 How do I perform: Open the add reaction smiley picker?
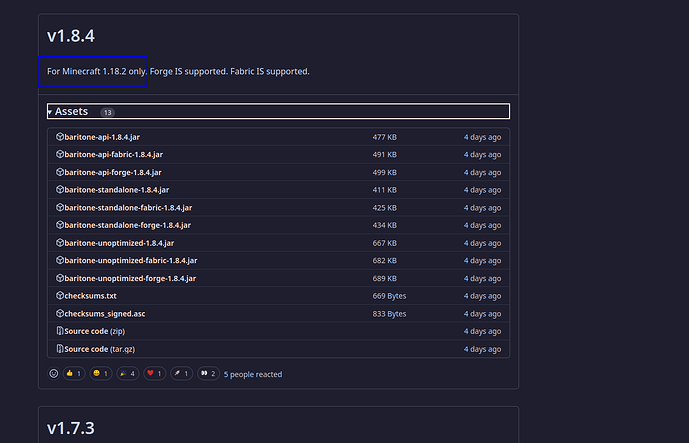[54, 374]
